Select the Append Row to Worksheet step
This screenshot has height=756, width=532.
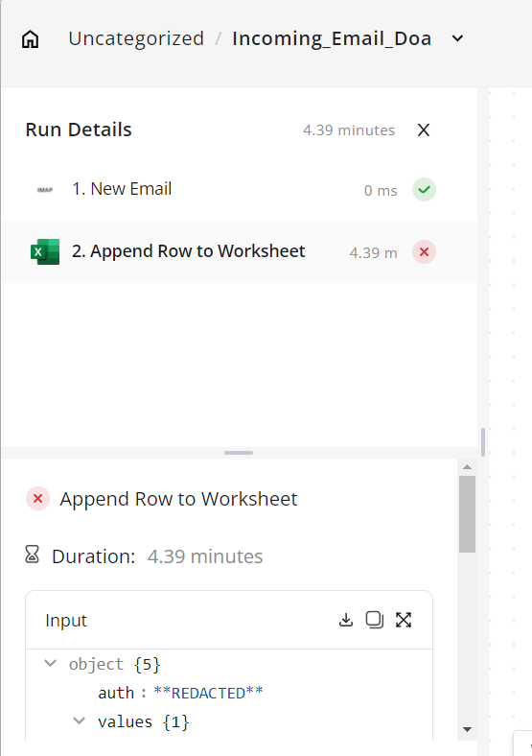pyautogui.click(x=239, y=251)
